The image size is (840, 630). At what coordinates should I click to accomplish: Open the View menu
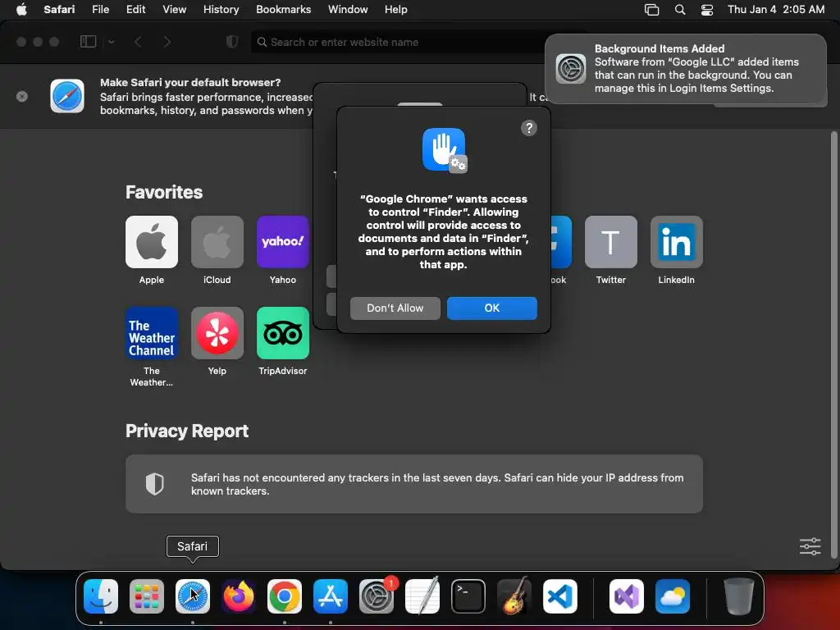(x=174, y=9)
